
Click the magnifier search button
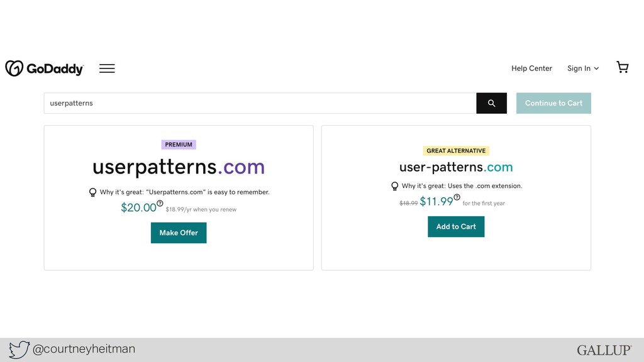(491, 103)
